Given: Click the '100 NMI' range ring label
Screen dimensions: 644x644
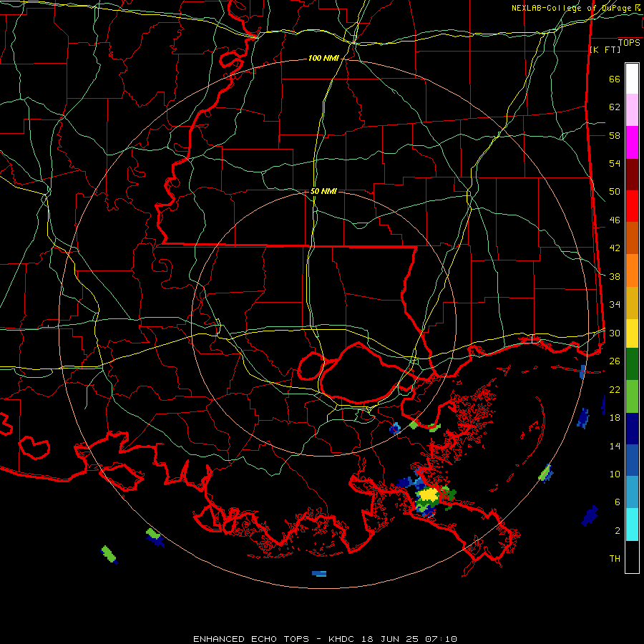Looking at the screenshot, I should coord(323,59).
